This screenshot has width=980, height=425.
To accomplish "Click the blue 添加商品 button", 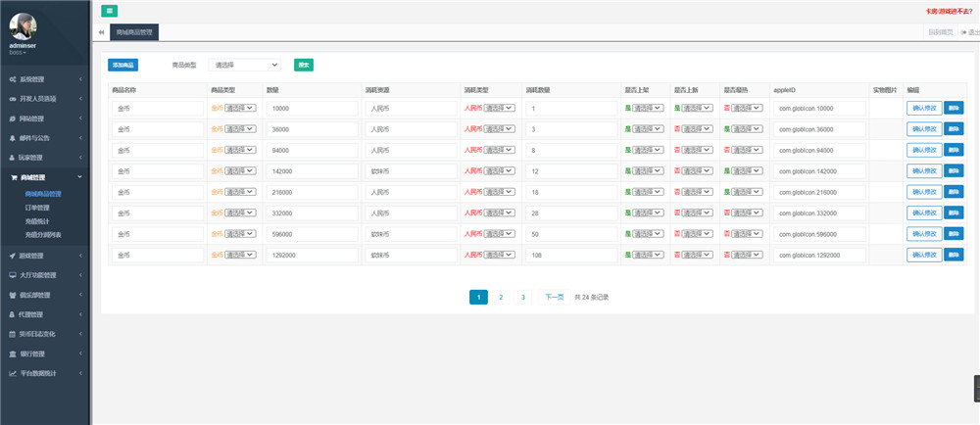I will pyautogui.click(x=122, y=65).
